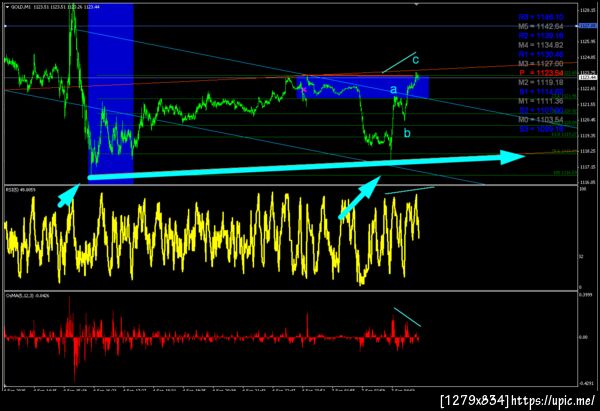Select the M0 = 1103.54 pivot label
Viewport: 600px width, 411px height.
541,120
